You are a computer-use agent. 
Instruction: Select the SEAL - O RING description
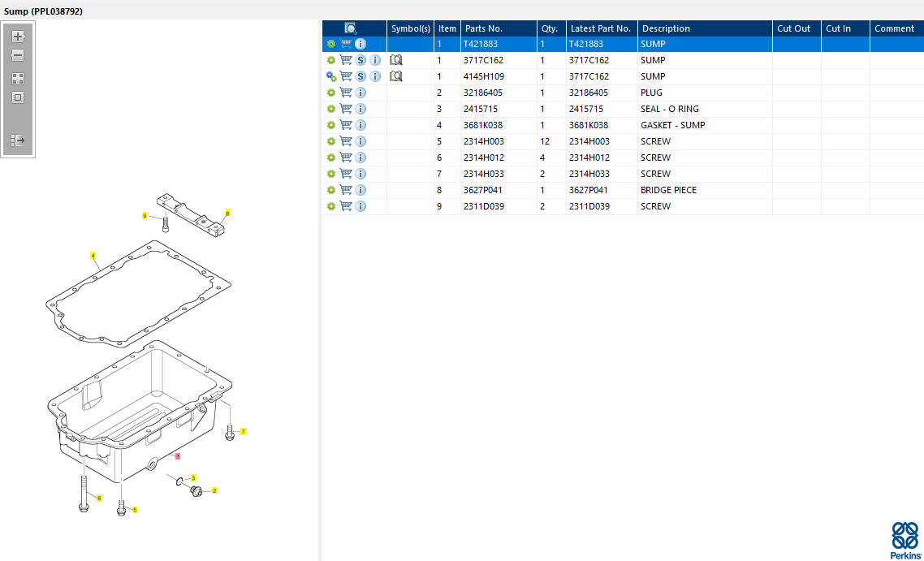coord(669,109)
